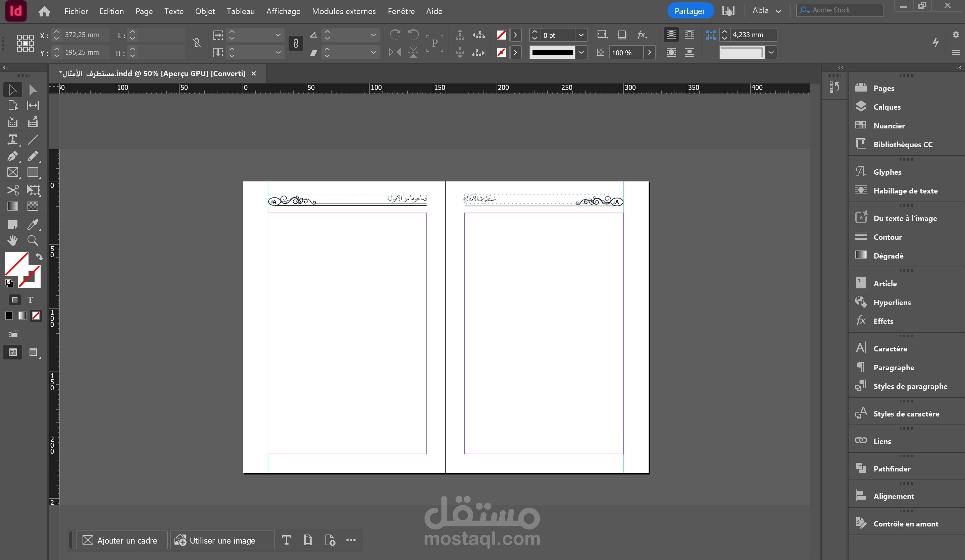
Task: Open the Affichage menu
Action: pos(283,11)
